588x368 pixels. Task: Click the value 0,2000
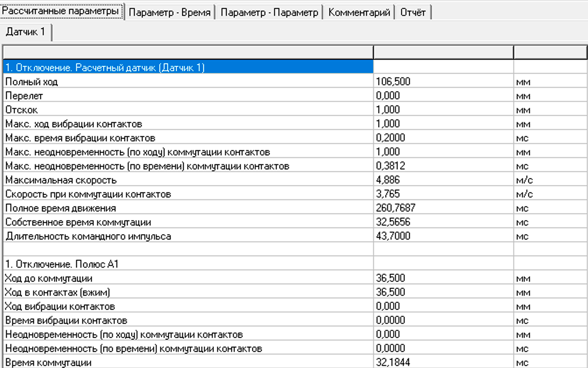(x=390, y=137)
